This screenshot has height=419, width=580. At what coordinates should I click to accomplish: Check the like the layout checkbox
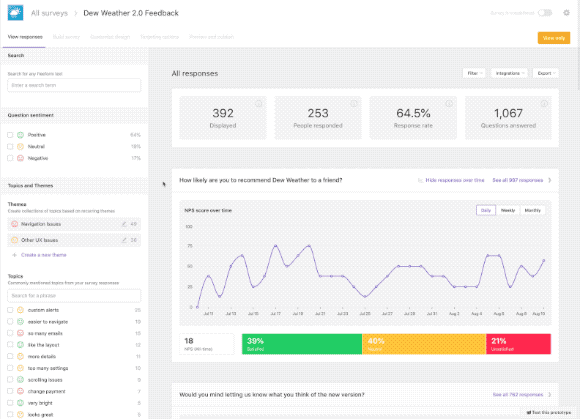10,345
